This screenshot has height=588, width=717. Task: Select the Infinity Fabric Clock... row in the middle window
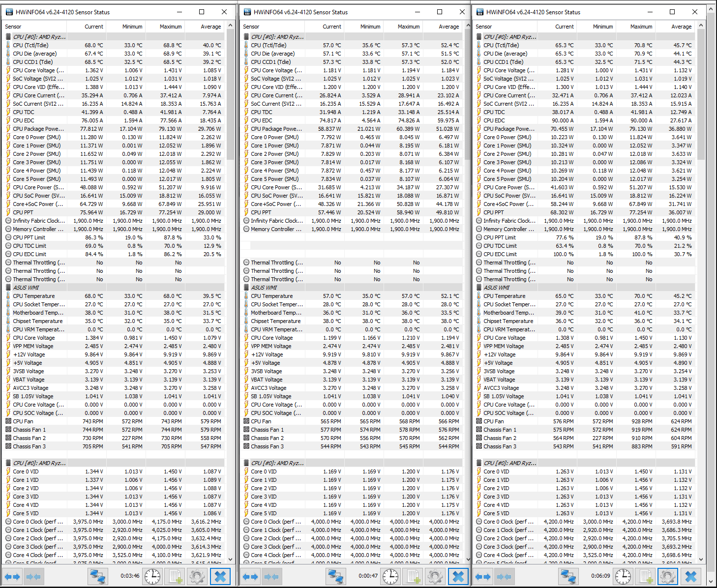352,221
